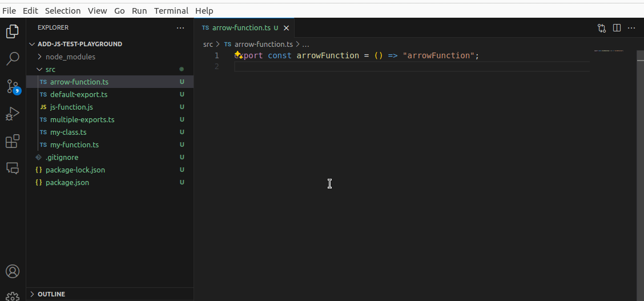Click the const keyword in code

[280, 55]
